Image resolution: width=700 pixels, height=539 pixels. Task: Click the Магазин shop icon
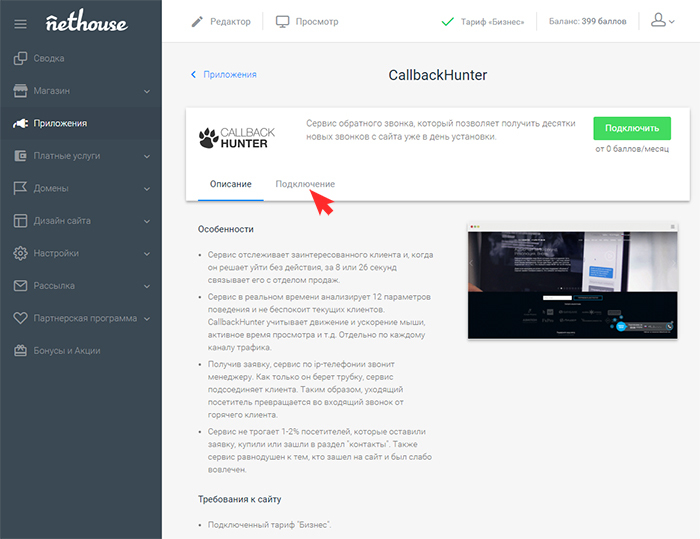coord(20,91)
